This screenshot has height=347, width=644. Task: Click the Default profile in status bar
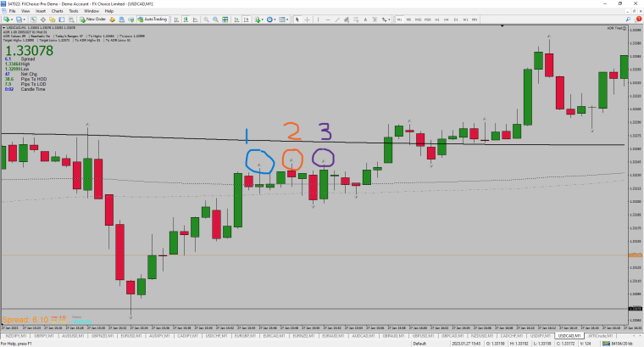[x=419, y=344]
